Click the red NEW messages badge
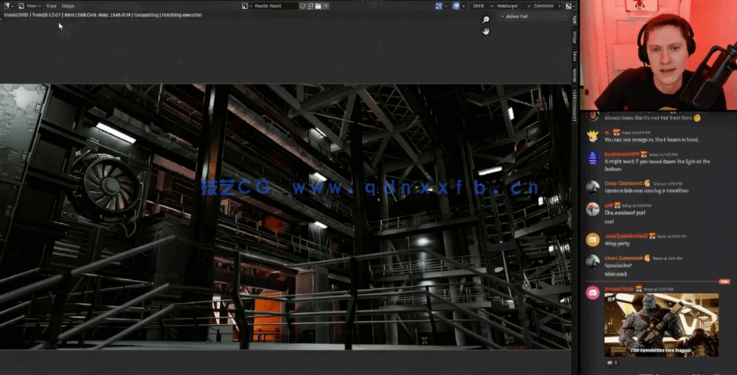Screen dimensions: 737x375 [x=724, y=281]
